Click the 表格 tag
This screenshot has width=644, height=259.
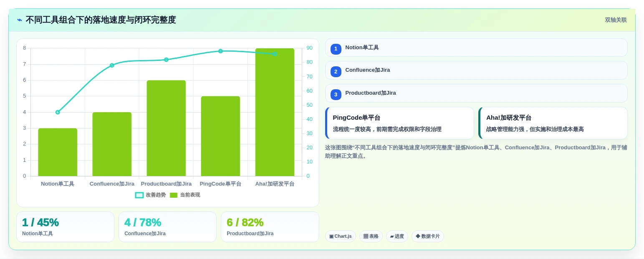[371, 236]
